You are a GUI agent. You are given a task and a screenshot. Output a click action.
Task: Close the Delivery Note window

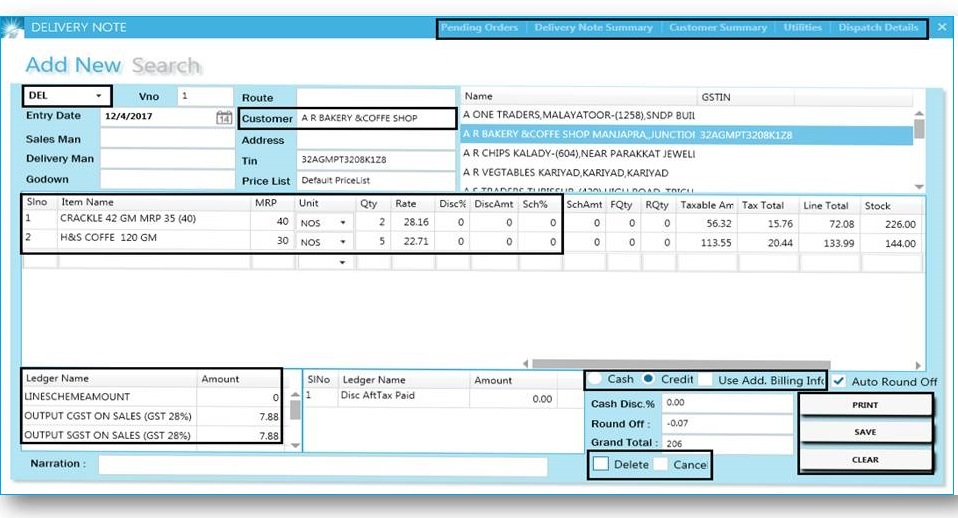point(942,27)
